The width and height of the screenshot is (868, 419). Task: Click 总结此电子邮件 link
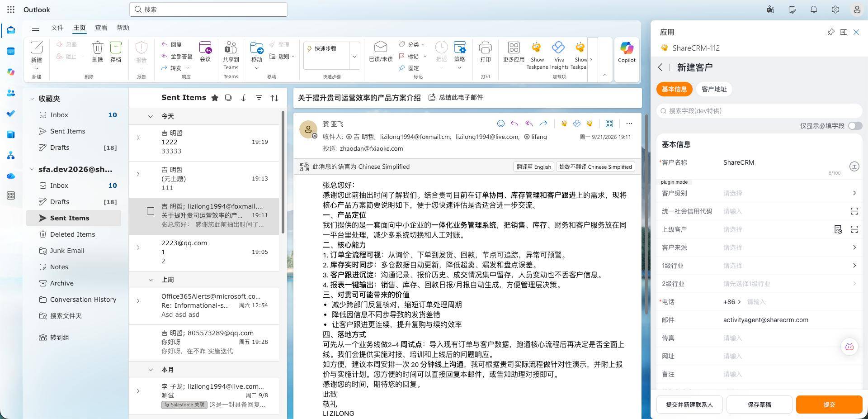(x=456, y=97)
